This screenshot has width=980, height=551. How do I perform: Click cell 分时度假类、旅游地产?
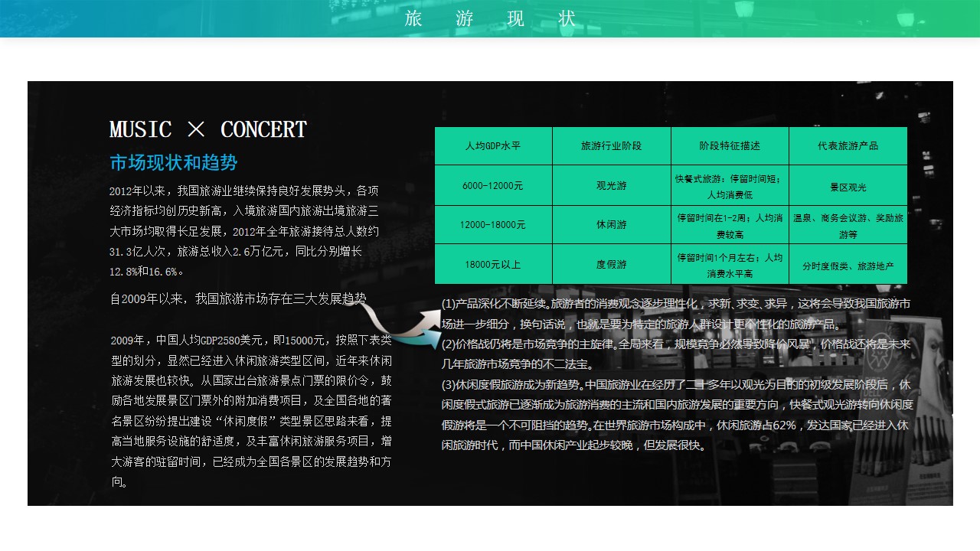[x=848, y=265]
